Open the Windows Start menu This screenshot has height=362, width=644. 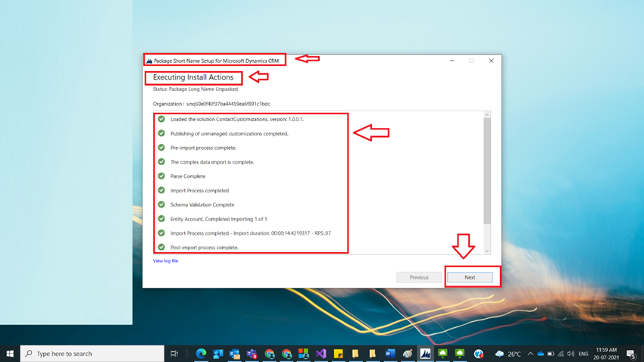10,354
